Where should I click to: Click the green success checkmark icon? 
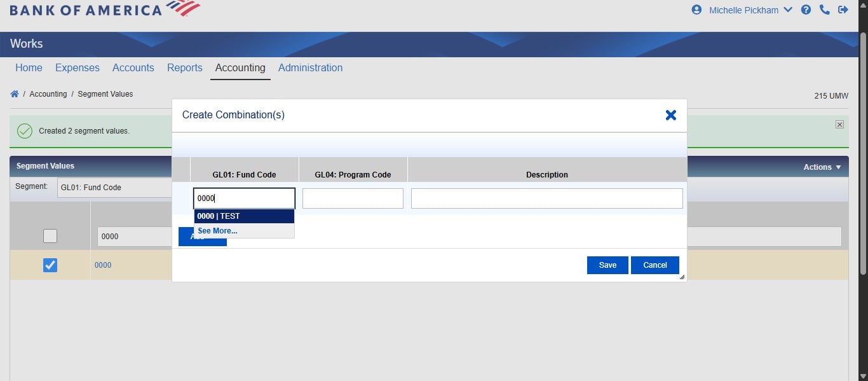[24, 130]
